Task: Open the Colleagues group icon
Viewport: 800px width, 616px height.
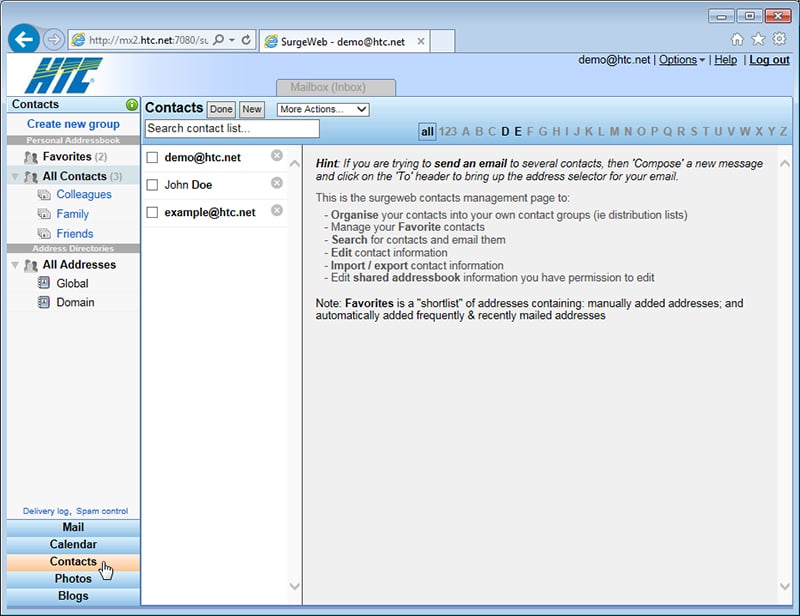Action: tap(44, 194)
